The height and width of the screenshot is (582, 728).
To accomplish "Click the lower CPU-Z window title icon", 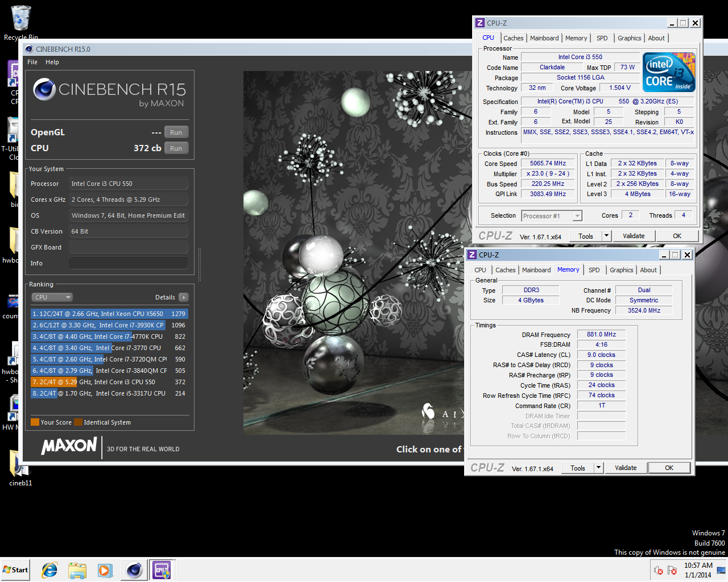I will point(472,255).
